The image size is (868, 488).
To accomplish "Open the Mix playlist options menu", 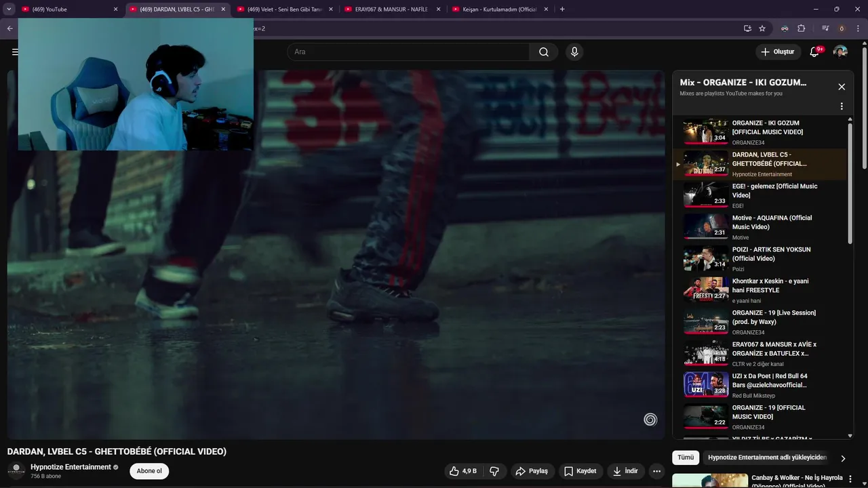I will point(842,106).
